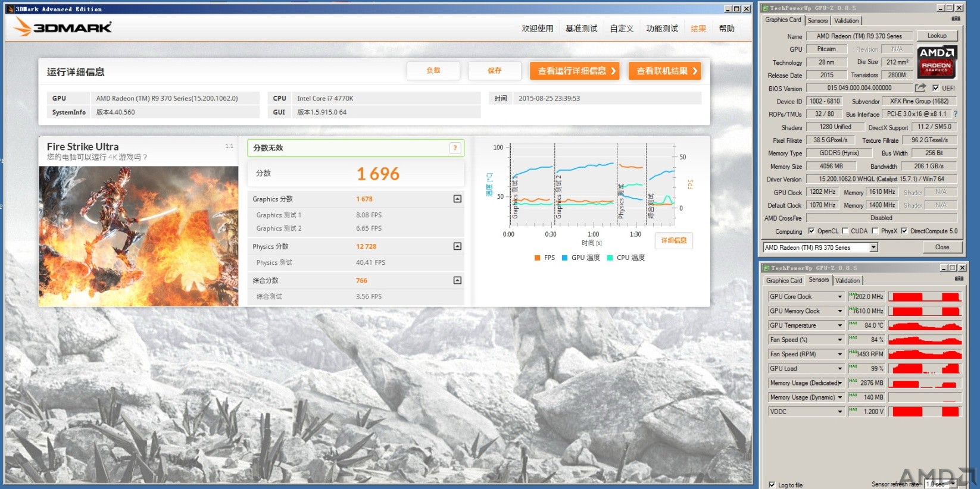Toggle the UEFI checkbox
This screenshot has height=489, width=980.
coord(935,88)
